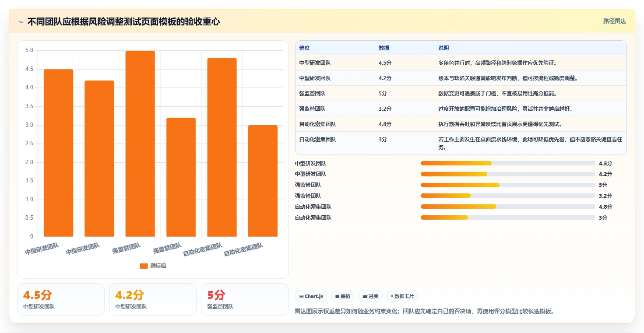The height and width of the screenshot is (333, 644).
Task: Click the chart bar reaching 3.2
Action: click(x=181, y=177)
